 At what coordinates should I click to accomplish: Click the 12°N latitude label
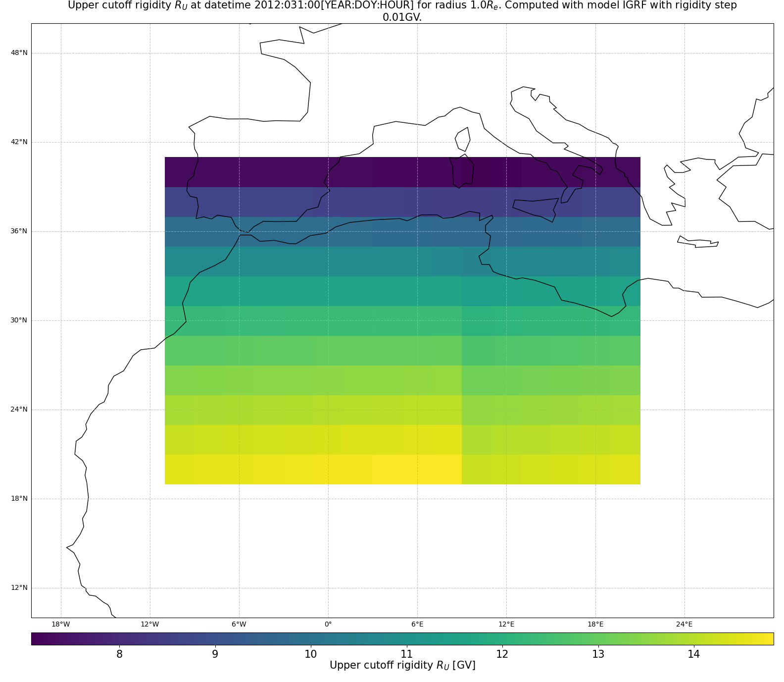19,588
